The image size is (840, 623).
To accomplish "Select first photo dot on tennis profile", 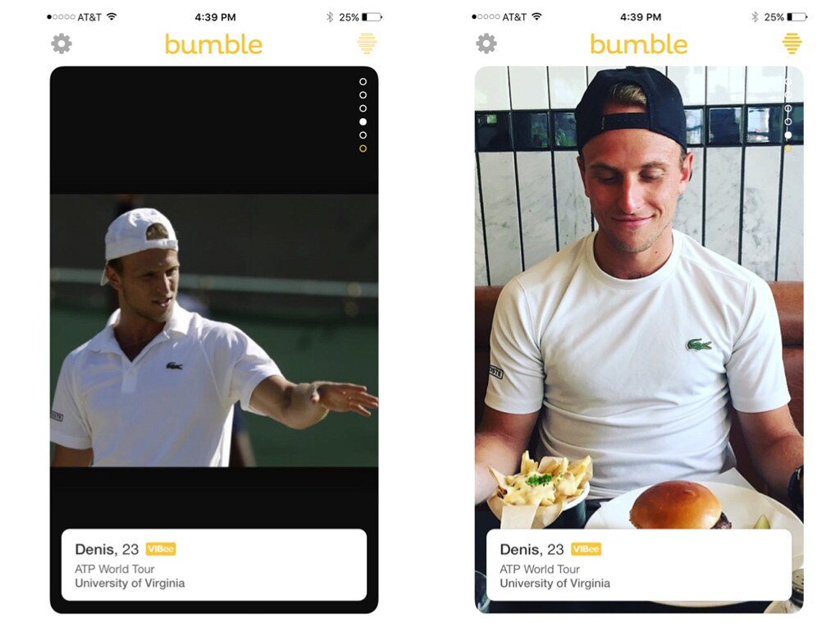I will 363,81.
